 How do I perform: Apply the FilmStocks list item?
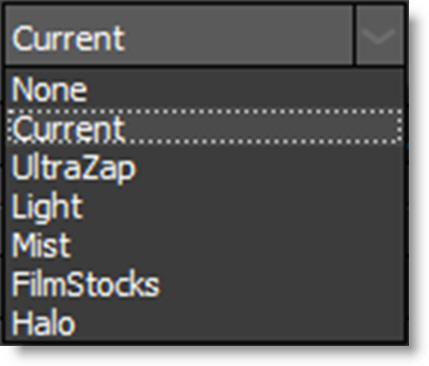[204, 285]
